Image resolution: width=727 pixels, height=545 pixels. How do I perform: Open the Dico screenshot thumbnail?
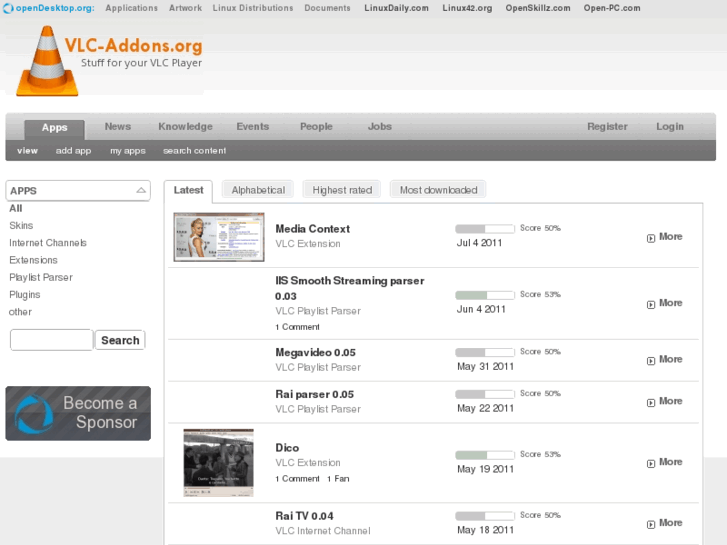(218, 462)
